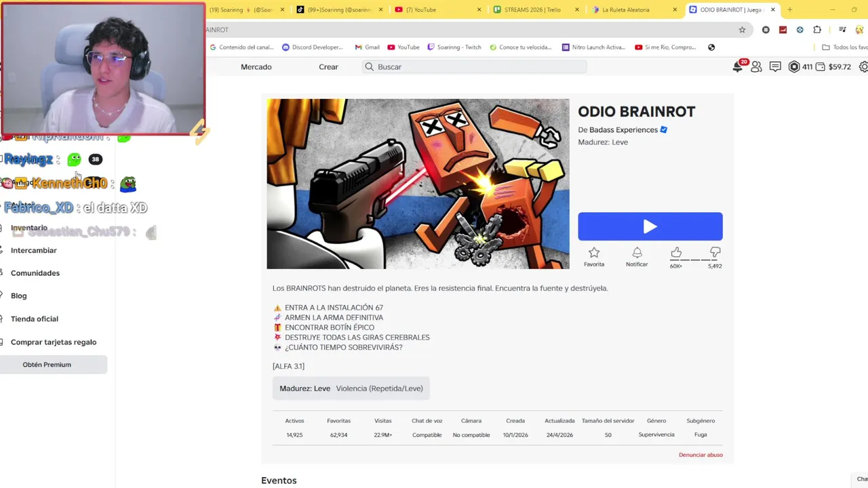Focus the Buscar search field
Image resolution: width=868 pixels, height=488 pixels.
[475, 66]
